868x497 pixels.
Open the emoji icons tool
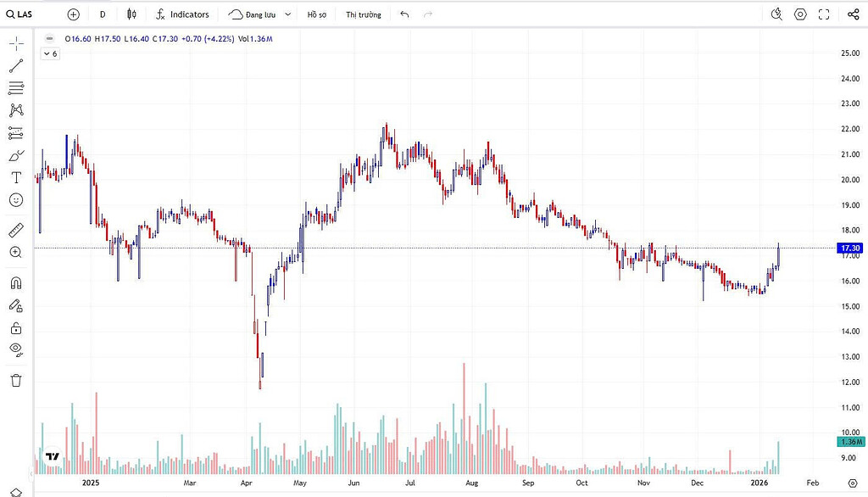(x=16, y=200)
